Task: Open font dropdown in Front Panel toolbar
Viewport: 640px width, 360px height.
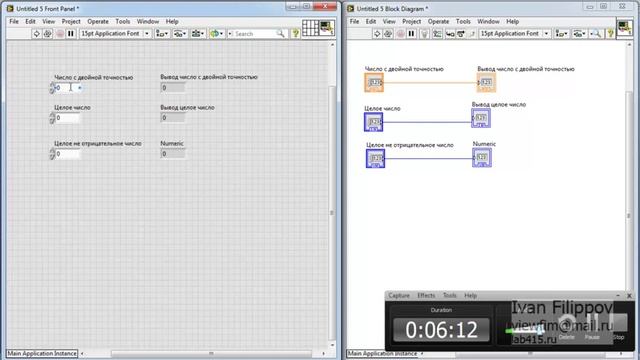Action: point(115,33)
